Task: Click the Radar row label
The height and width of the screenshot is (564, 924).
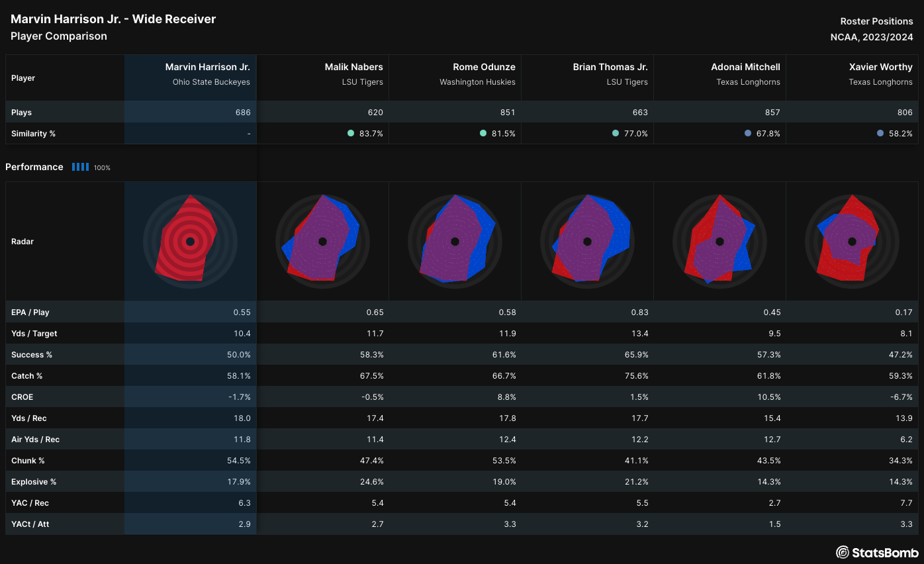Action: [x=23, y=242]
